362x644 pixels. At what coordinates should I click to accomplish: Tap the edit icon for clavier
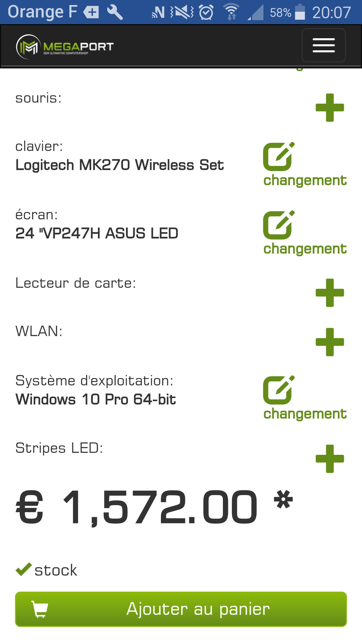point(278,156)
